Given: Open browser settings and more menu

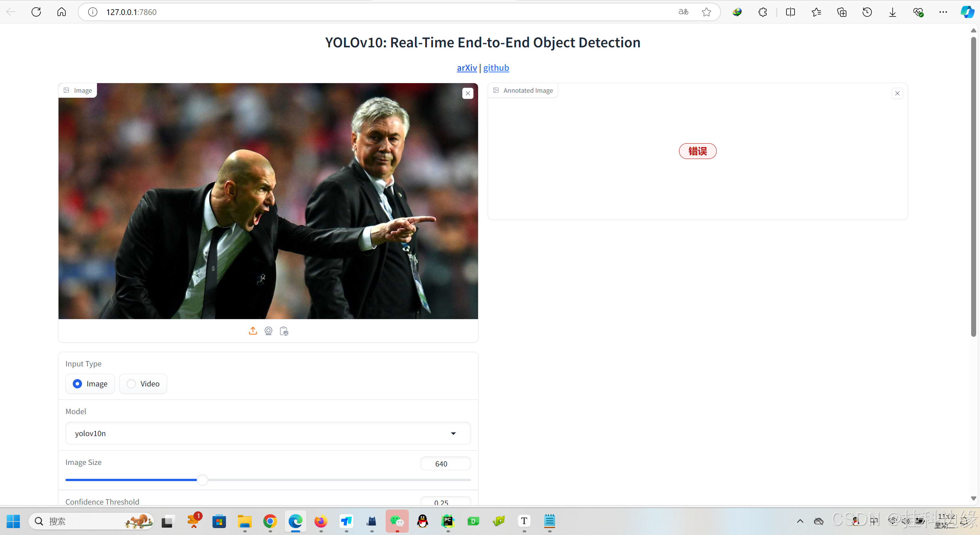Looking at the screenshot, I should (943, 12).
